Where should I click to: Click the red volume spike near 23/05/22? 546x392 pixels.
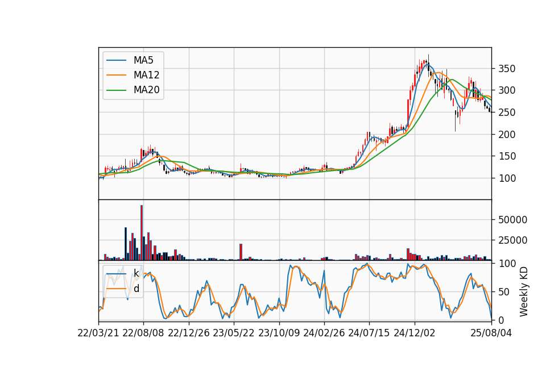tap(241, 252)
